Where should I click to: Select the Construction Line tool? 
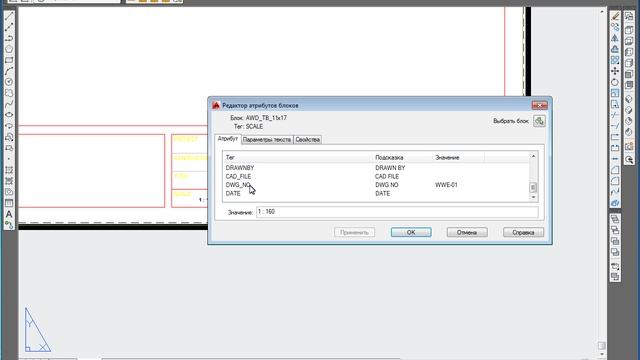pyautogui.click(x=9, y=27)
